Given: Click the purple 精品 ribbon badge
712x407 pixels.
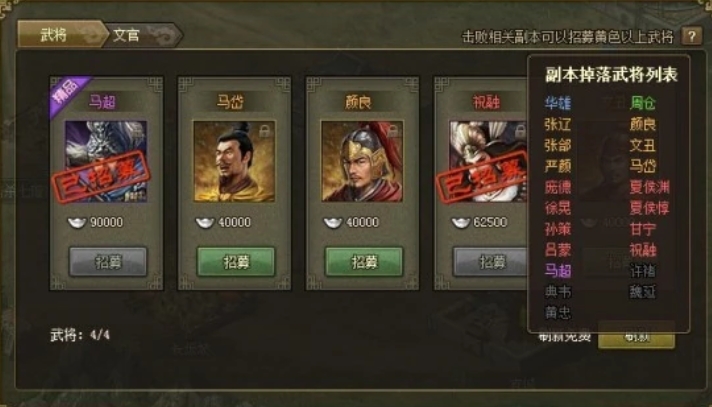Looking at the screenshot, I should click(x=68, y=94).
